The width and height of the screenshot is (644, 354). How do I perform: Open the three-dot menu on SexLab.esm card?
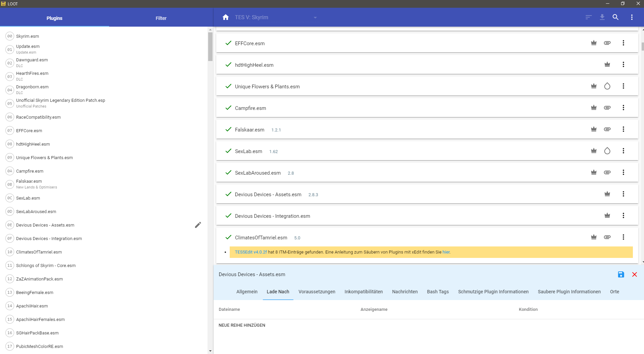click(x=623, y=151)
